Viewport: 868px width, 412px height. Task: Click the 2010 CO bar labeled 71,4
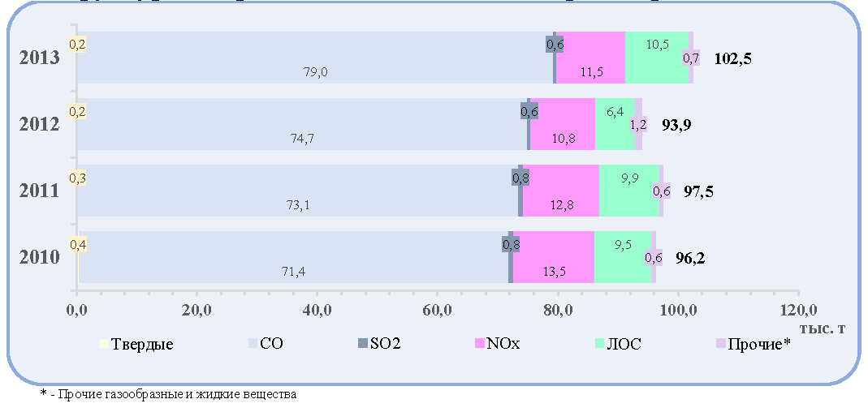pos(293,257)
